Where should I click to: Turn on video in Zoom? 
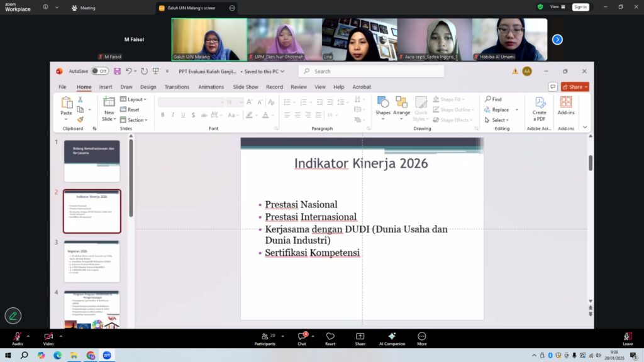coord(48,337)
